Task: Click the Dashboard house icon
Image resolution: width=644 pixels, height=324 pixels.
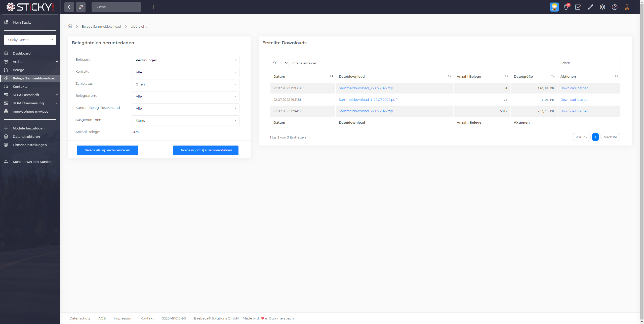Action: (x=6, y=53)
